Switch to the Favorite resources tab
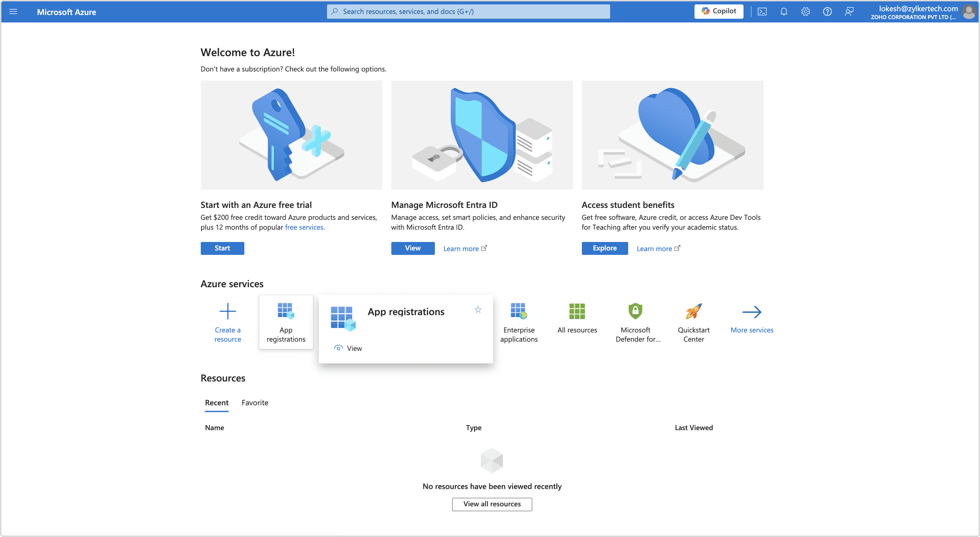Screen dimensions: 980x537 255,403
